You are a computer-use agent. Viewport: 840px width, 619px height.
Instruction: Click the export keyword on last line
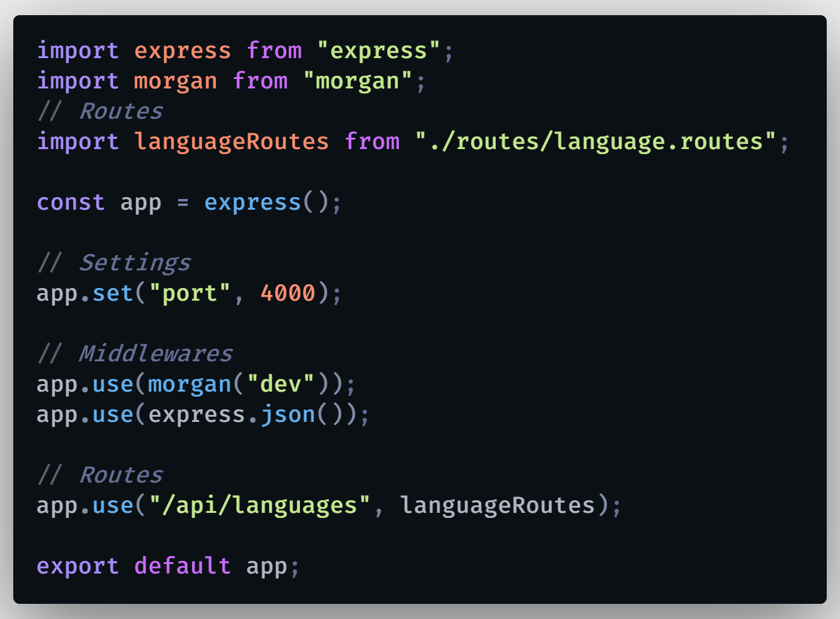pos(78,566)
